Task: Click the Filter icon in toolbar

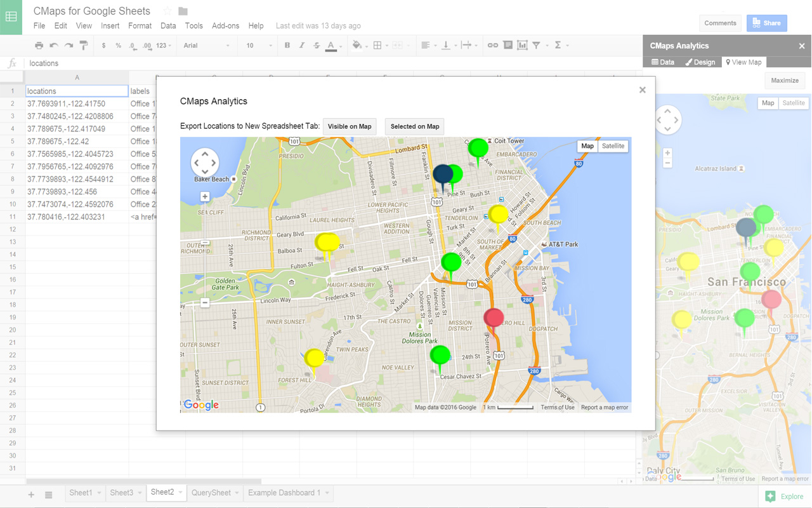Action: pyautogui.click(x=537, y=45)
